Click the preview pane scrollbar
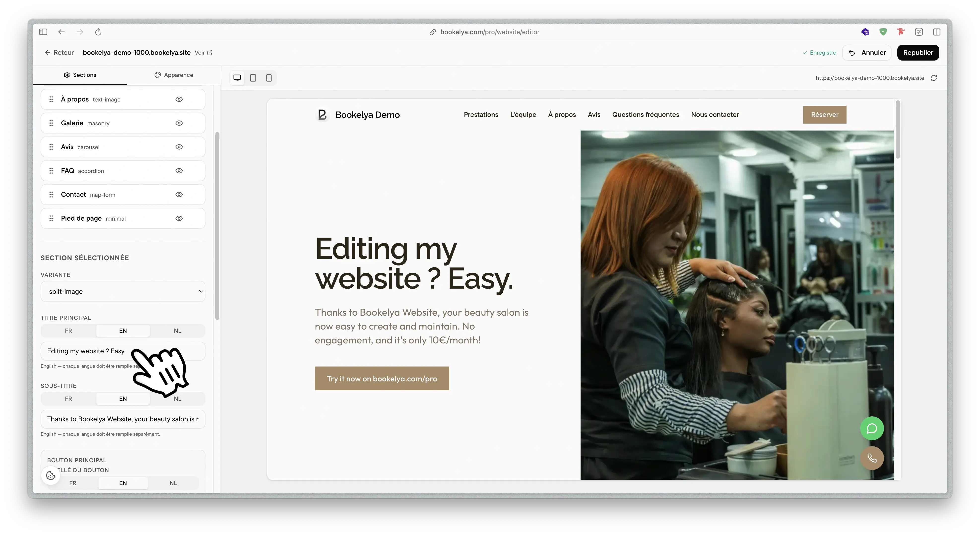Image resolution: width=980 pixels, height=535 pixels. coord(898,129)
